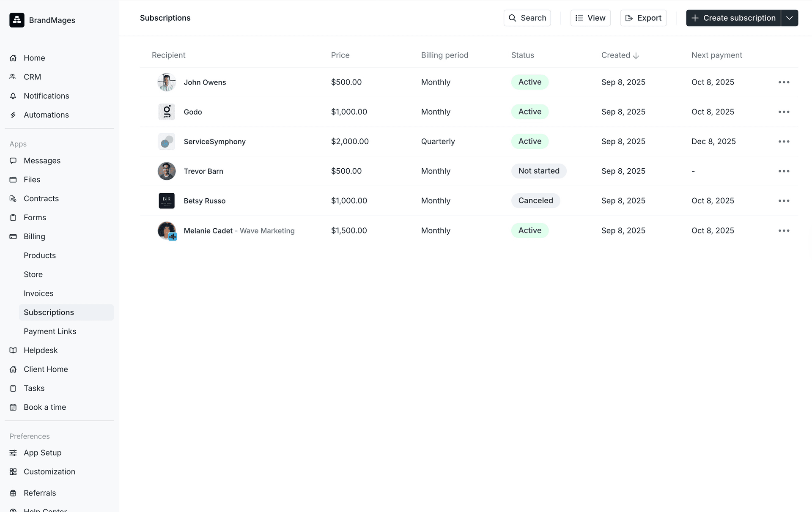Screen dimensions: 812x512
Task: Go to Invoices in Billing submenu
Action: point(38,293)
